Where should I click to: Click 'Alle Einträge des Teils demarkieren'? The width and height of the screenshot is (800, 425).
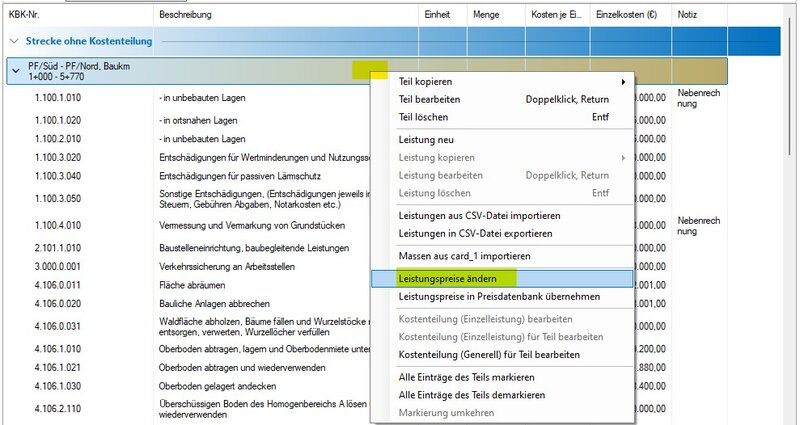point(473,395)
